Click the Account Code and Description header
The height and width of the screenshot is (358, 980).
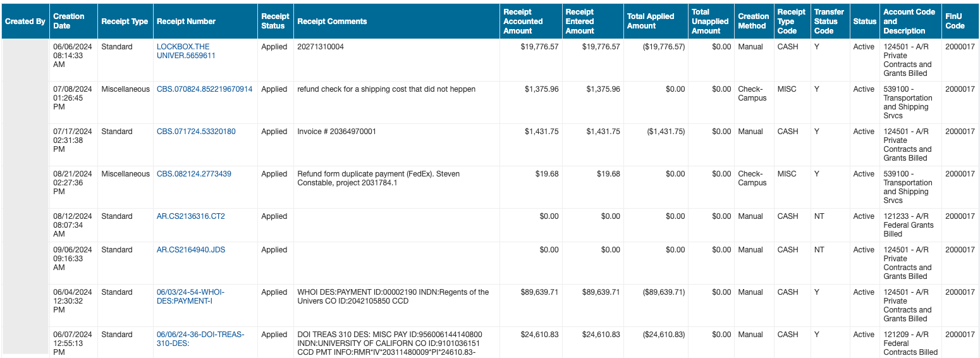[x=909, y=21]
